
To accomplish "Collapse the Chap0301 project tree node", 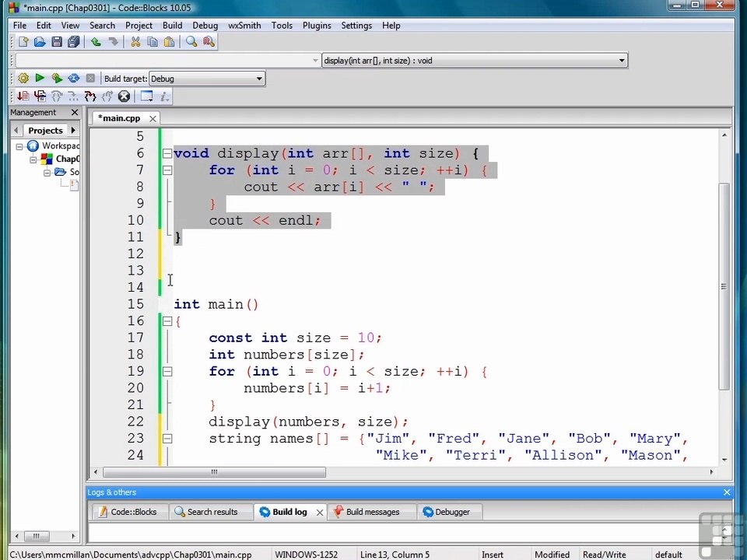I will click(33, 159).
